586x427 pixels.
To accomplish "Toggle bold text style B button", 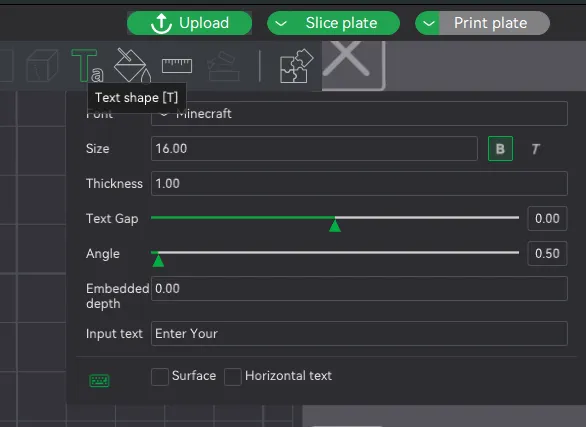I will point(500,149).
